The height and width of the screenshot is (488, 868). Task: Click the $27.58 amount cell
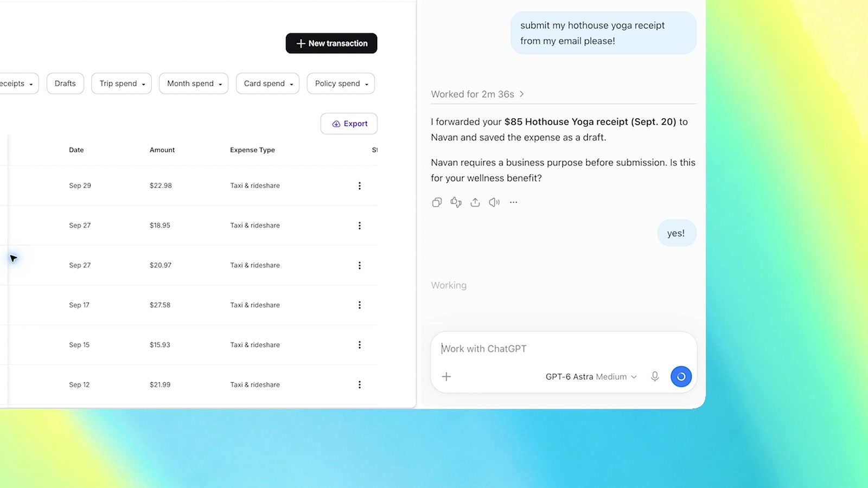point(160,305)
